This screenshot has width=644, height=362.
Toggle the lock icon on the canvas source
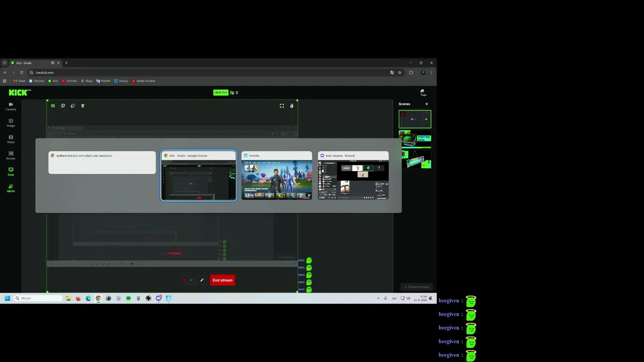point(292,106)
